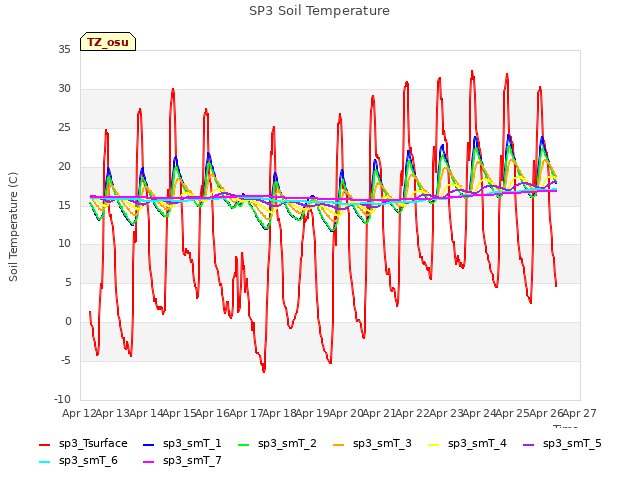Image resolution: width=640 pixels, height=480 pixels.
Task: Toggle the sp3_smT_1 legend entry
Action: [182, 444]
